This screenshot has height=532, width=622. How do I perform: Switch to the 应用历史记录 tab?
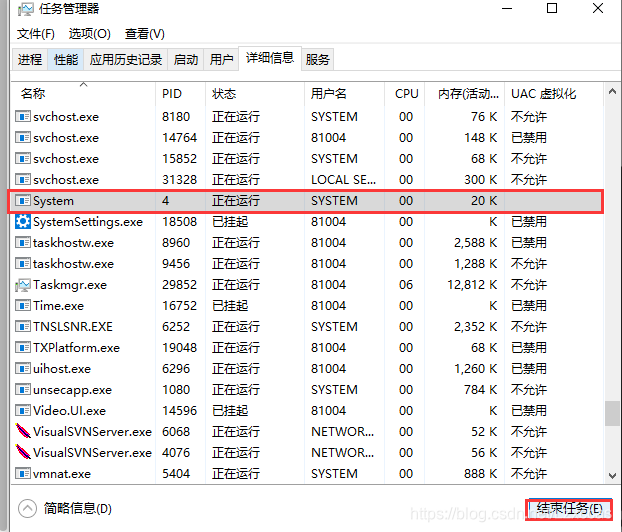coord(126,60)
